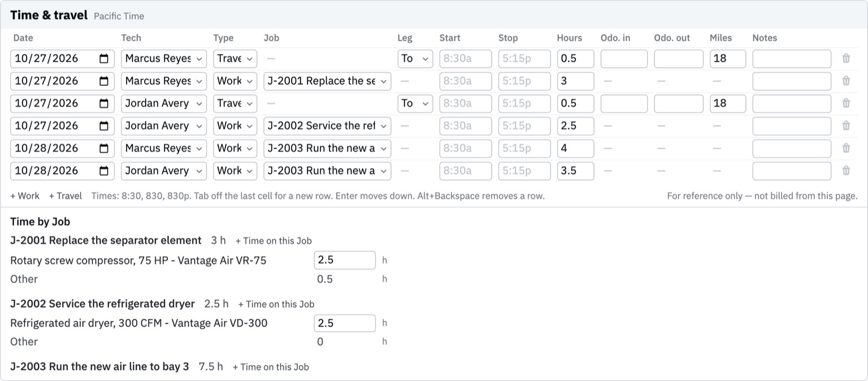Click the Time & travel heading

(x=49, y=15)
